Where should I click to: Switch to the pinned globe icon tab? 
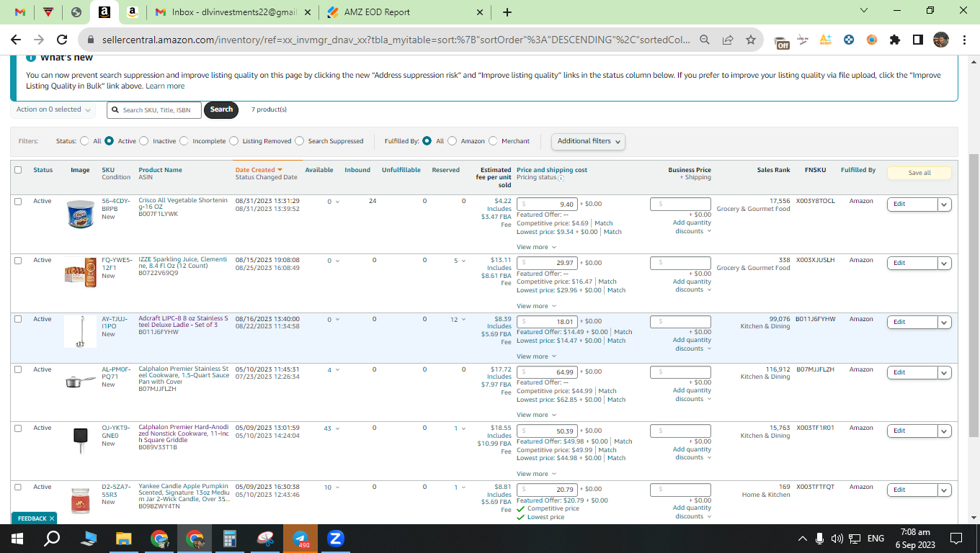click(x=76, y=12)
